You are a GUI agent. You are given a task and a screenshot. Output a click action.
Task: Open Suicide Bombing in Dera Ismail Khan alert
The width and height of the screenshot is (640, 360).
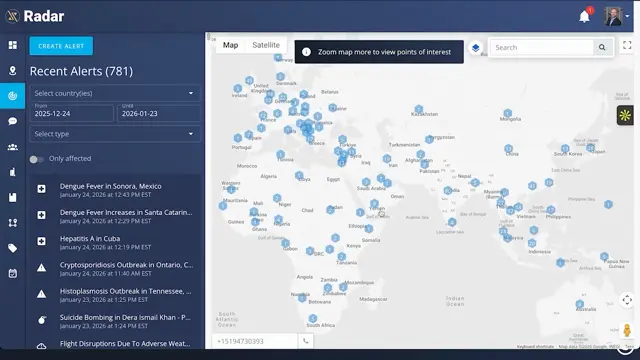click(116, 321)
